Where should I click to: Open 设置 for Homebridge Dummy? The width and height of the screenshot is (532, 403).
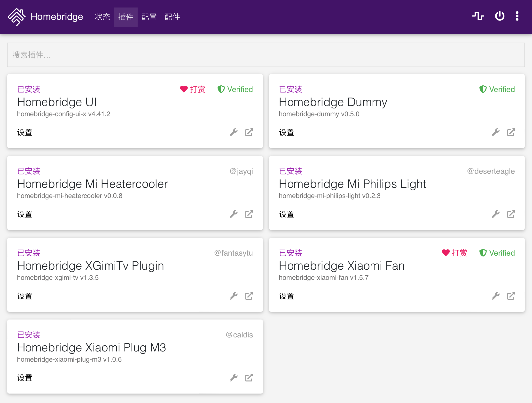[287, 132]
